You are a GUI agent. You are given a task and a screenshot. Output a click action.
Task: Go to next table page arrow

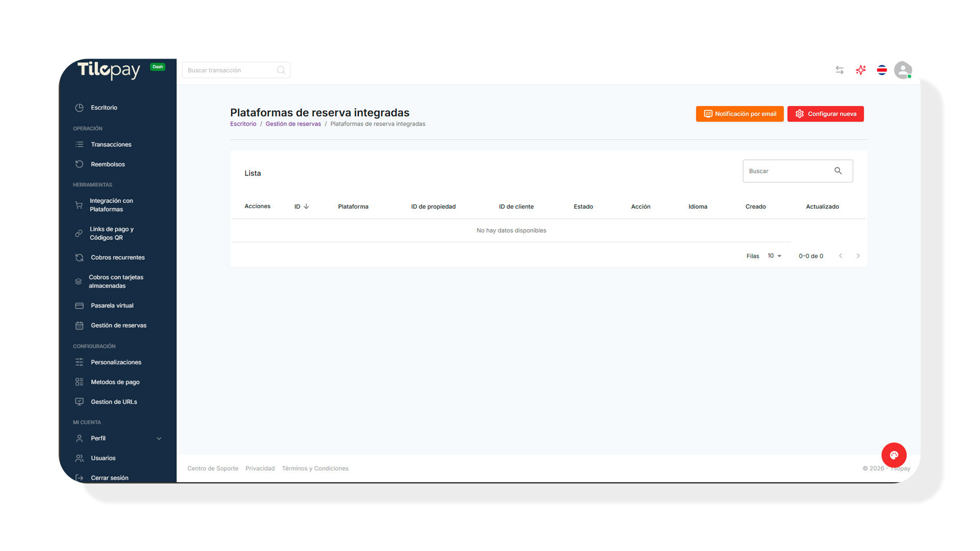tap(858, 256)
